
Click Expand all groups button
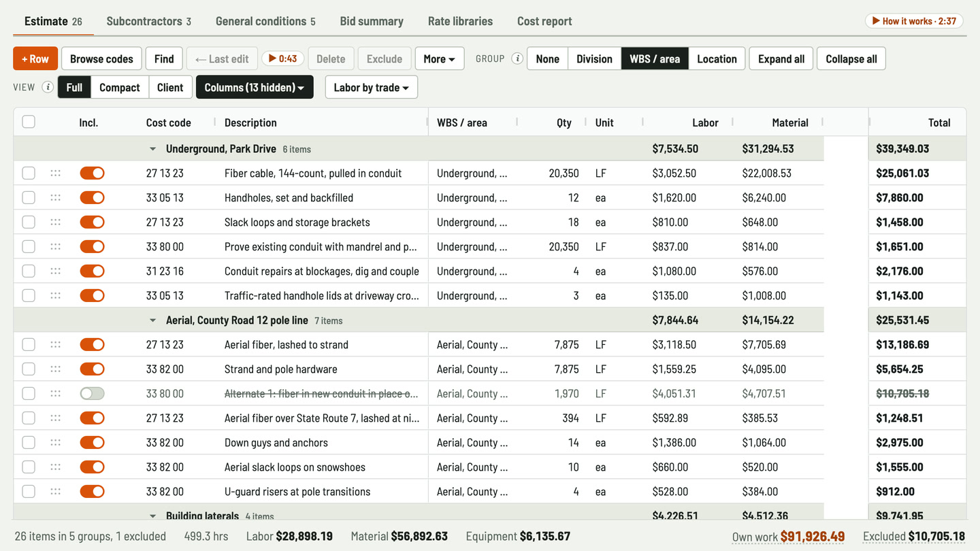coord(781,59)
